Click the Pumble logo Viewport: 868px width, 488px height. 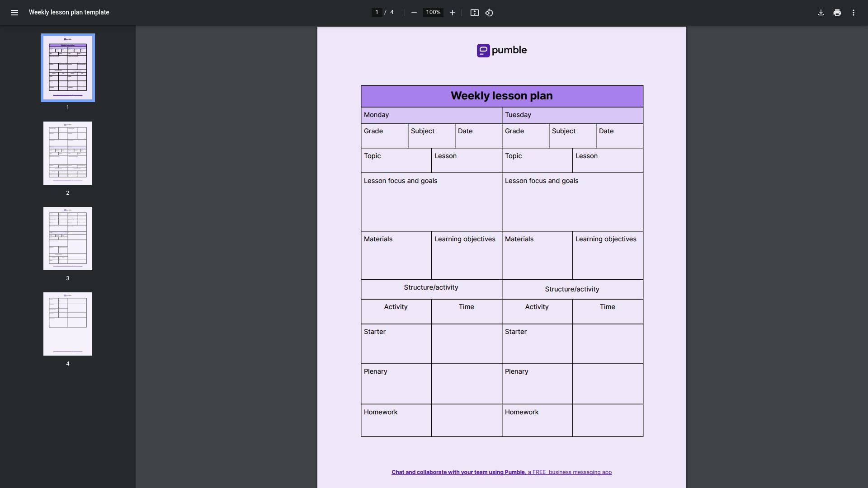[x=502, y=50]
